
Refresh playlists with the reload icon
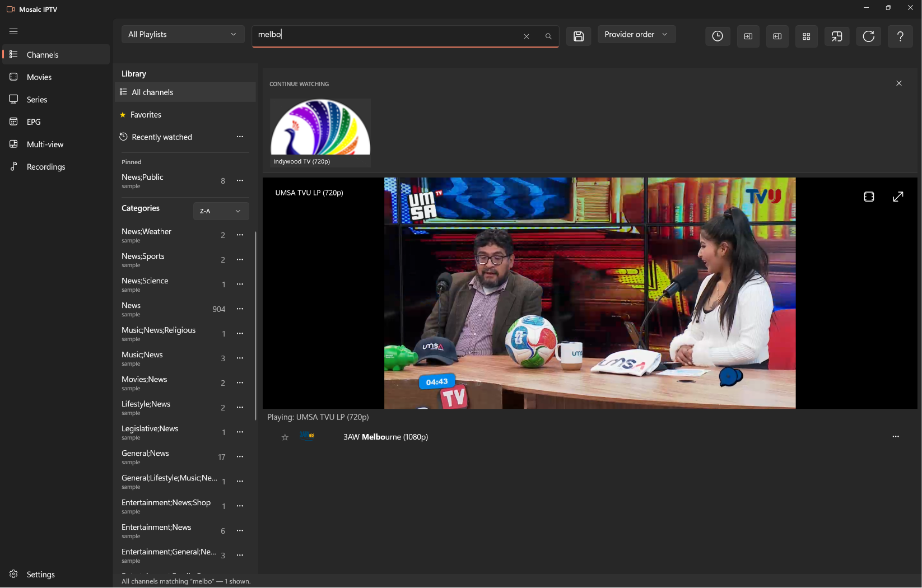tap(869, 36)
